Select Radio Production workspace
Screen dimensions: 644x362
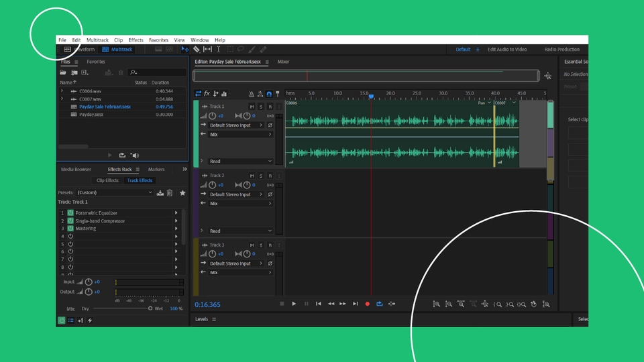point(562,49)
